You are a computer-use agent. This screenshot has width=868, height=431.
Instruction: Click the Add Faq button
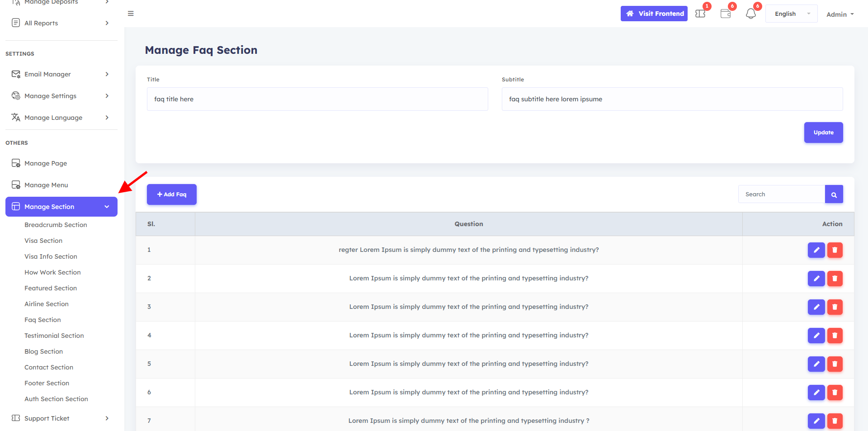point(172,194)
